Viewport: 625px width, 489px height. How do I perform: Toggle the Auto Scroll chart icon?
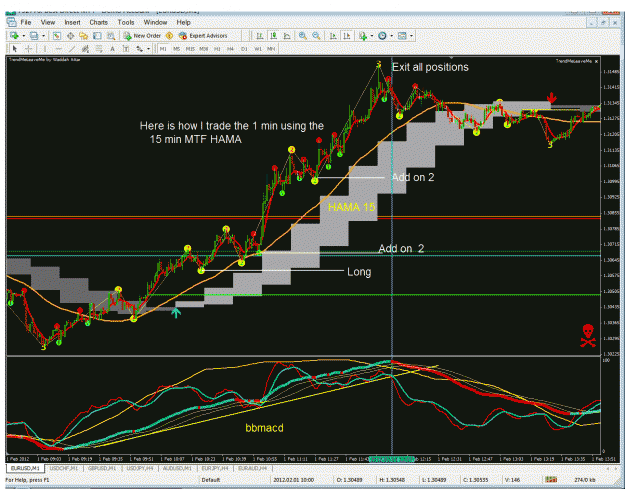(x=333, y=36)
